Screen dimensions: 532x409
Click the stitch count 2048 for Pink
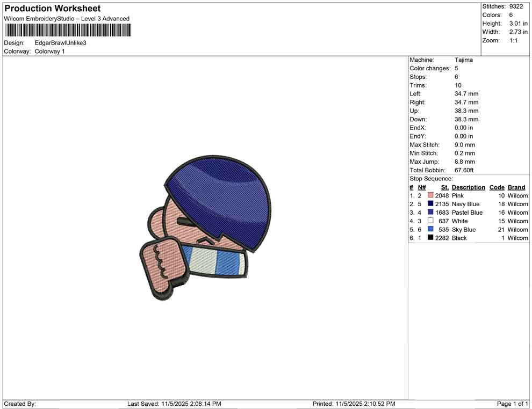pyautogui.click(x=442, y=195)
